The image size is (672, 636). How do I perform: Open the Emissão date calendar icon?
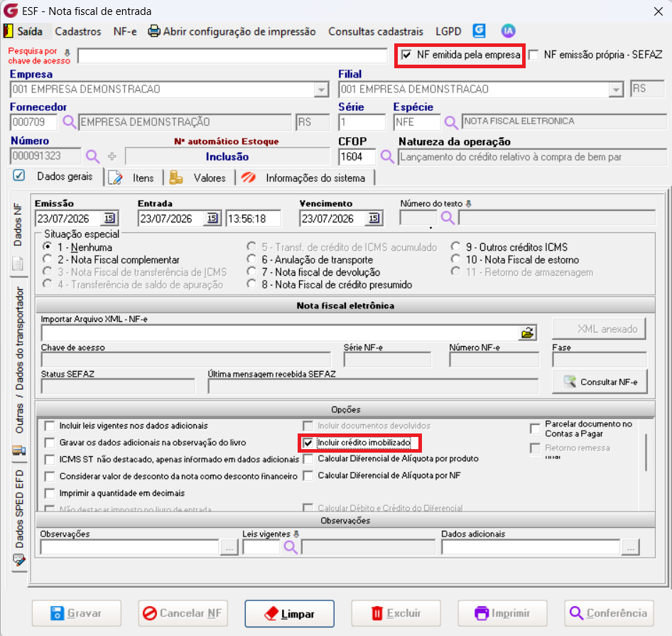click(109, 218)
